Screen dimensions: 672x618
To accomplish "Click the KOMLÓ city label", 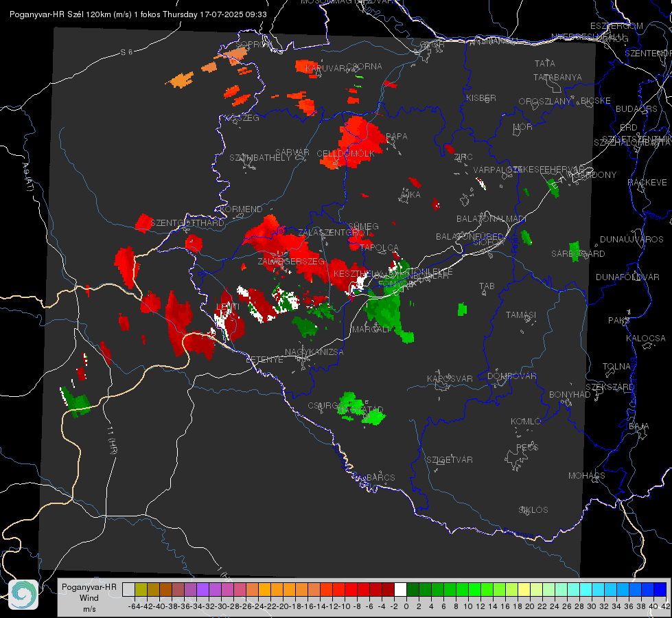I will point(526,422).
